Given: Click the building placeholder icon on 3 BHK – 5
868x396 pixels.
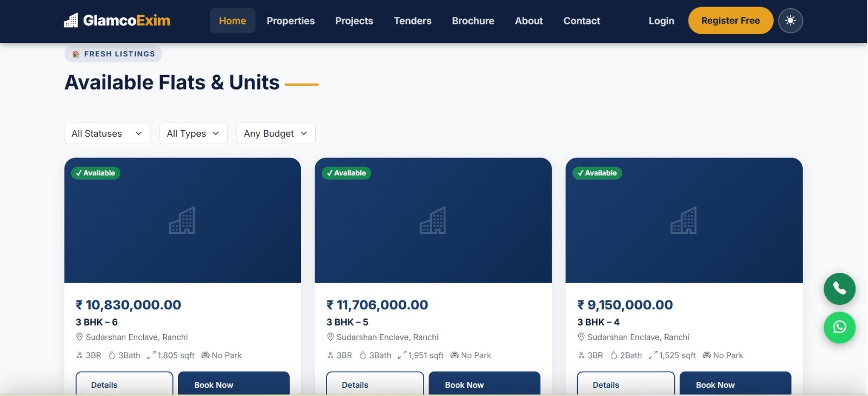Looking at the screenshot, I should [433, 221].
